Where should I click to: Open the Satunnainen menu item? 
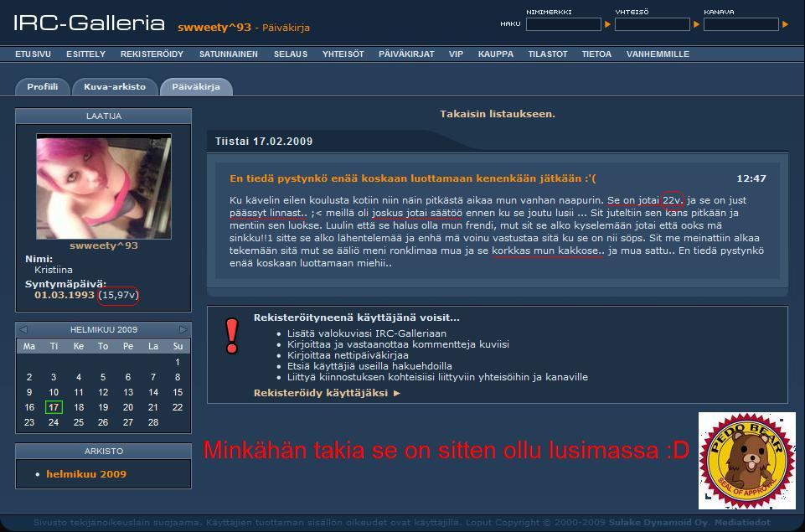pyautogui.click(x=229, y=54)
